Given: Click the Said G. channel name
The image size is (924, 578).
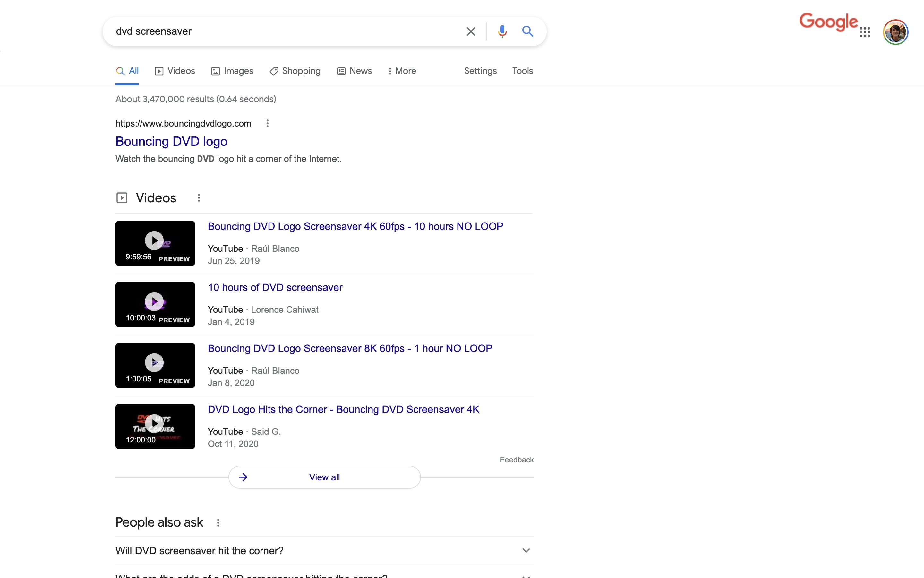Looking at the screenshot, I should [x=266, y=432].
